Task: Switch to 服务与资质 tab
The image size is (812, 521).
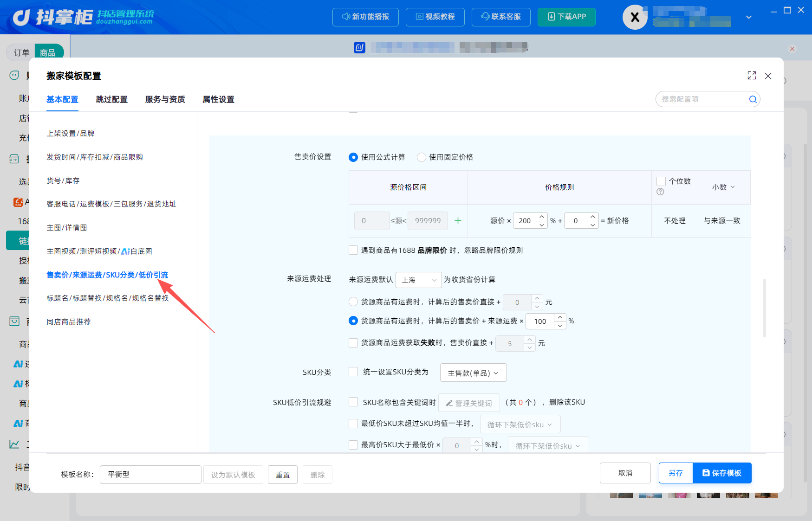Action: pyautogui.click(x=165, y=99)
